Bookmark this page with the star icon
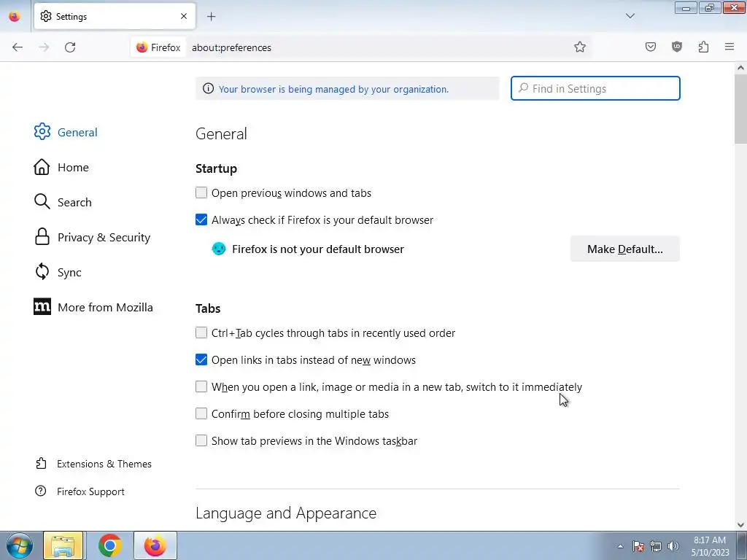The height and width of the screenshot is (560, 747). click(579, 47)
